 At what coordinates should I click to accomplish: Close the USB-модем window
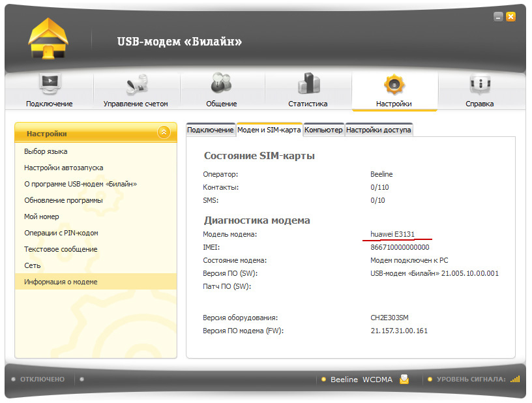(510, 16)
